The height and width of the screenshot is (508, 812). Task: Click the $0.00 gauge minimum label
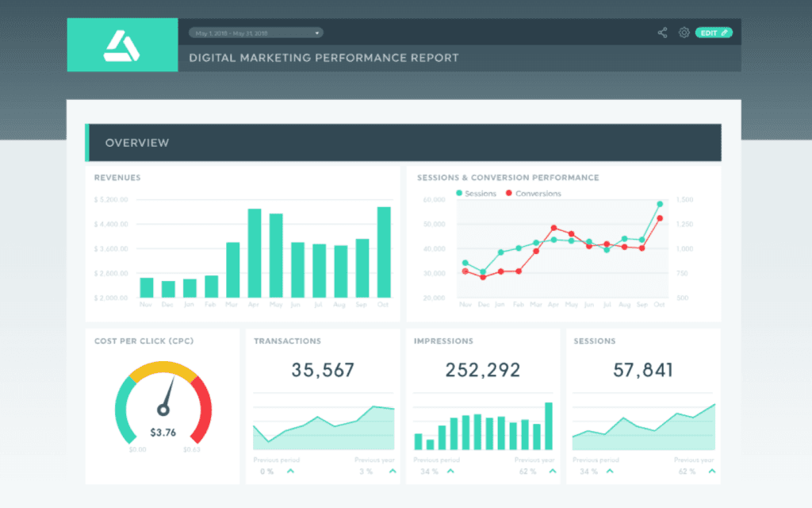[138, 449]
